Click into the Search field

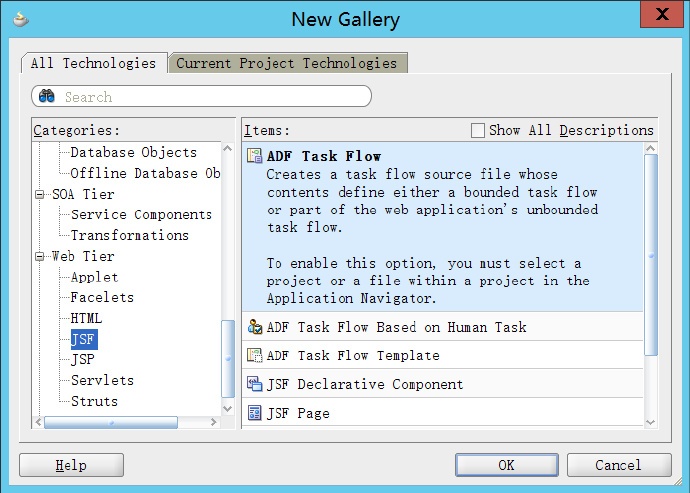[202, 96]
